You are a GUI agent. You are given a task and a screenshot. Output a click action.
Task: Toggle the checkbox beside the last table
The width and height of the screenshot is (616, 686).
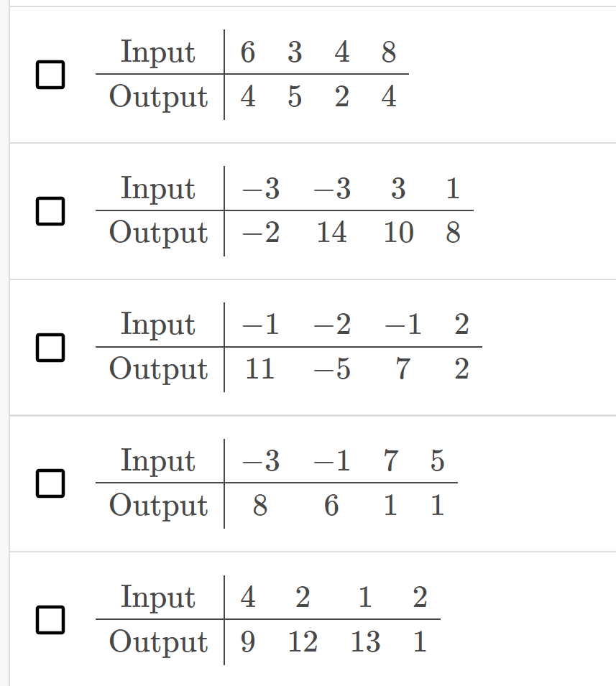coord(49,620)
